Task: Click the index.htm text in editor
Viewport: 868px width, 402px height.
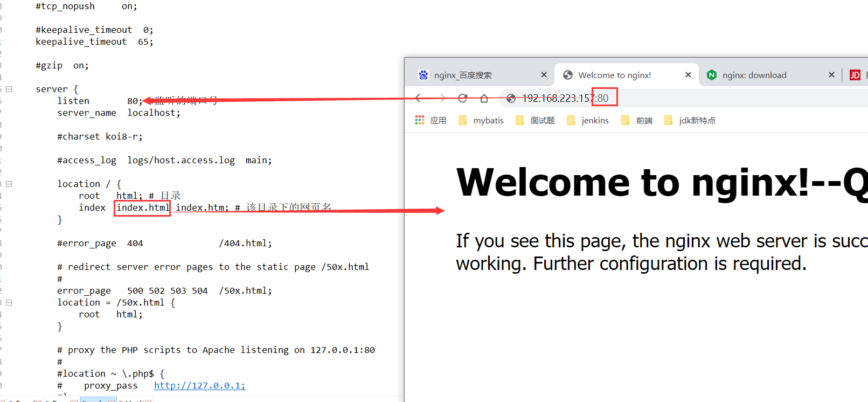Action: point(202,207)
